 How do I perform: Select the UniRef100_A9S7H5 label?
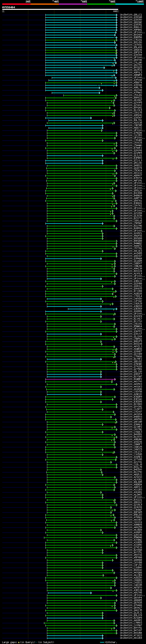point(131,593)
